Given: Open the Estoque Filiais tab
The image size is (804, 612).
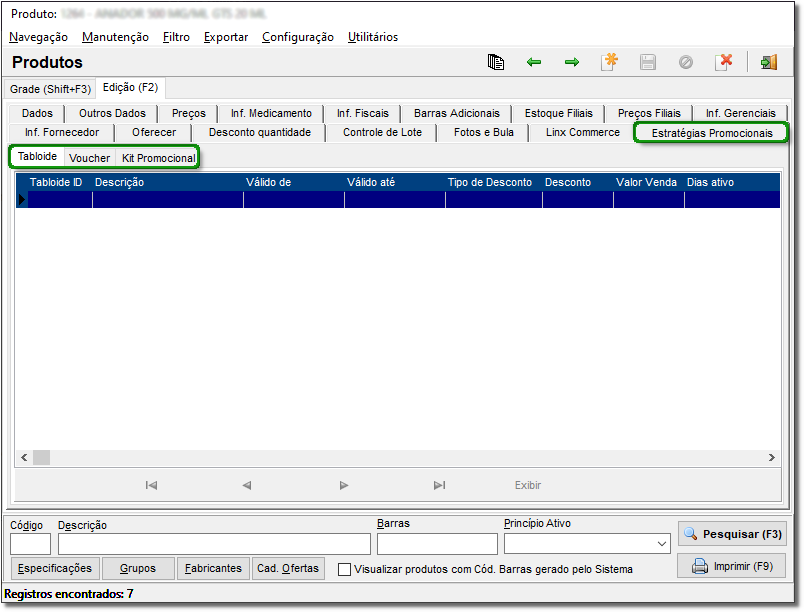Looking at the screenshot, I should coord(558,113).
